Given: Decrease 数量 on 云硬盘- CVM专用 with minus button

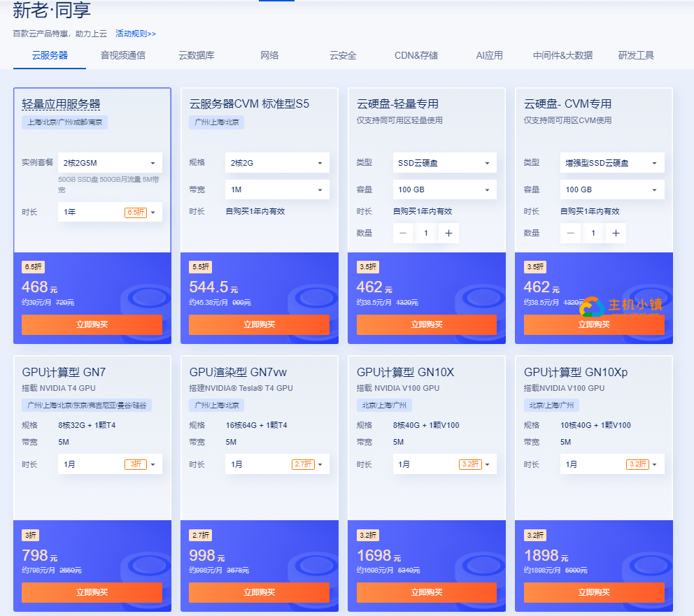Looking at the screenshot, I should click(571, 233).
